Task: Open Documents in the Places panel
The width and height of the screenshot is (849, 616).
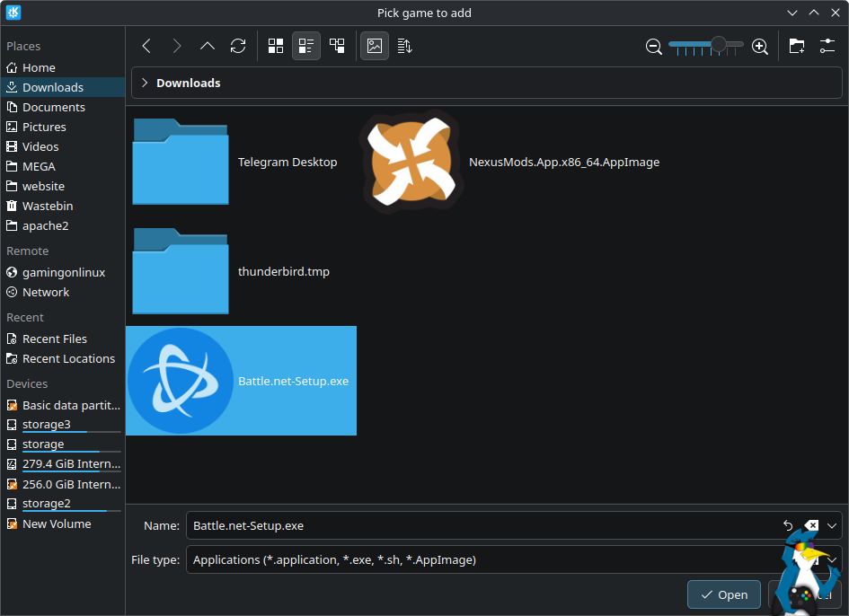Action: [53, 107]
